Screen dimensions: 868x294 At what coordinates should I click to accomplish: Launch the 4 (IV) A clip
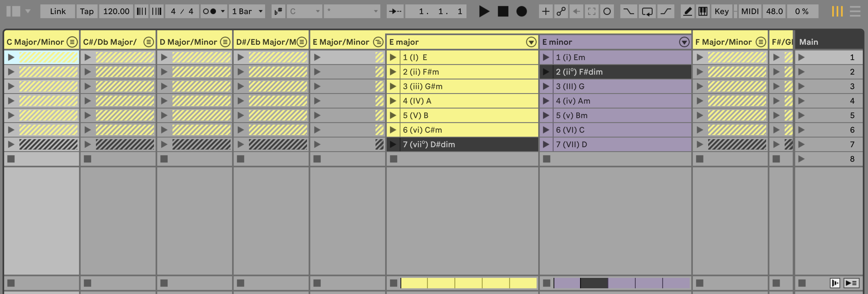pos(393,101)
